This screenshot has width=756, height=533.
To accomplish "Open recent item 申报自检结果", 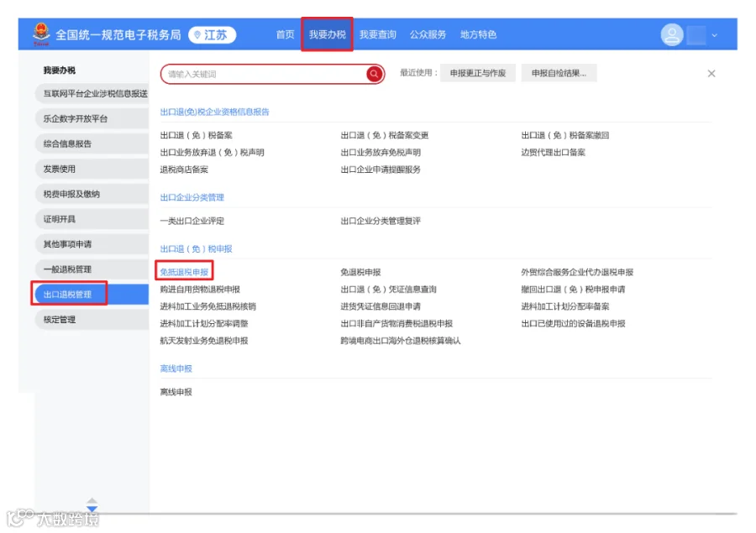I will (559, 73).
